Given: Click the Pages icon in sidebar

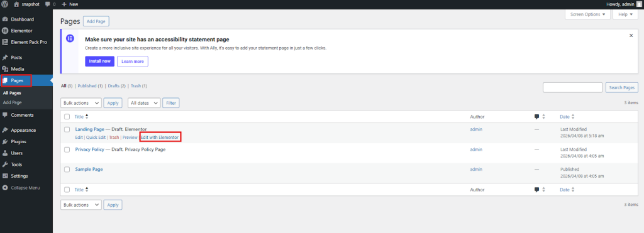Looking at the screenshot, I should pyautogui.click(x=5, y=81).
